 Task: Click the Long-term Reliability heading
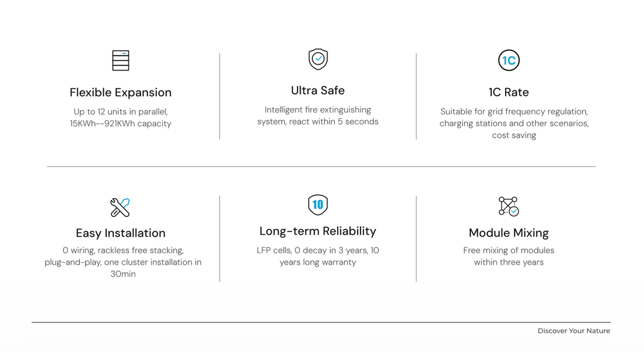point(318,231)
